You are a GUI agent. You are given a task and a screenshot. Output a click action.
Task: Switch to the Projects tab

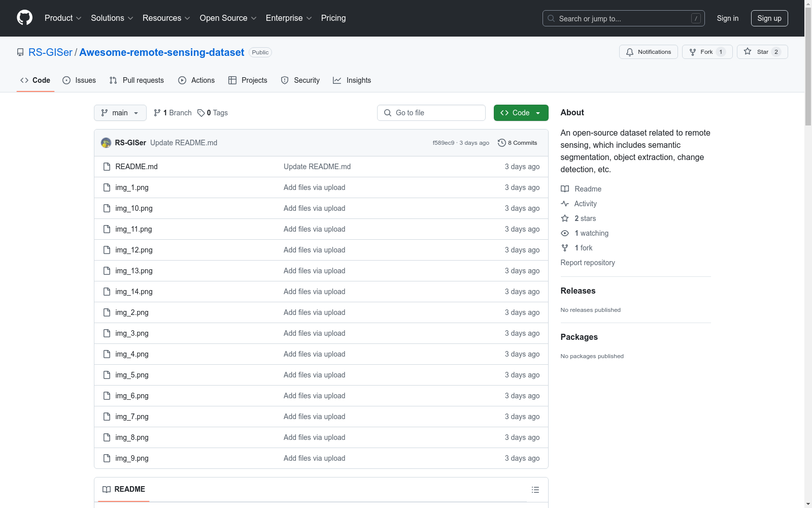248,80
